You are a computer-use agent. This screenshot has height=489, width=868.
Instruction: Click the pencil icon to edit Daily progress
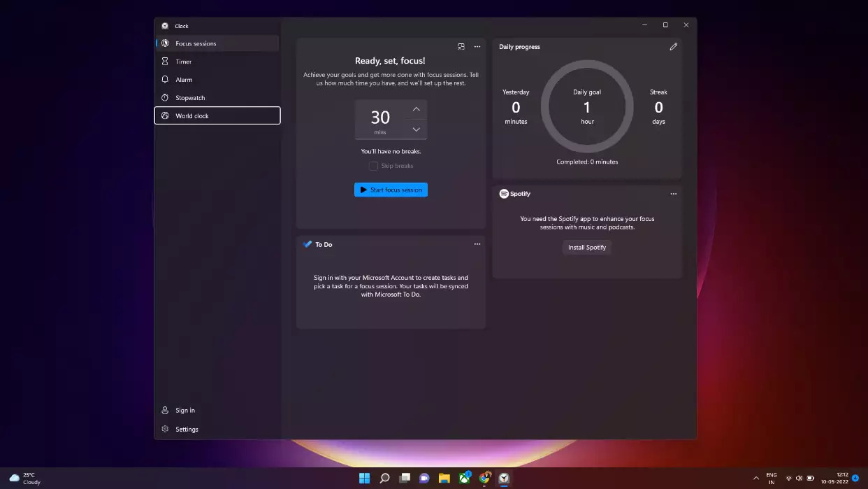[674, 47]
